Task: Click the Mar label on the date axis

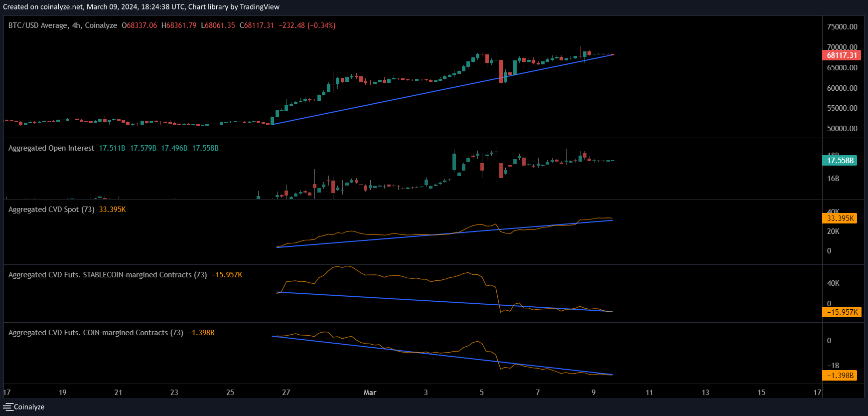Action: 370,393
